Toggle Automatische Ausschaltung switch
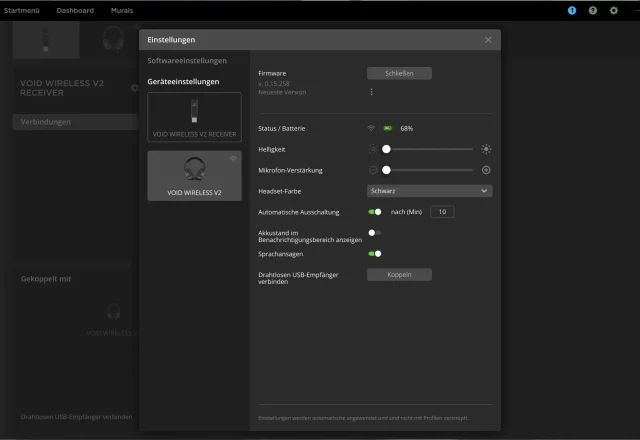The height and width of the screenshot is (440, 640). (375, 212)
